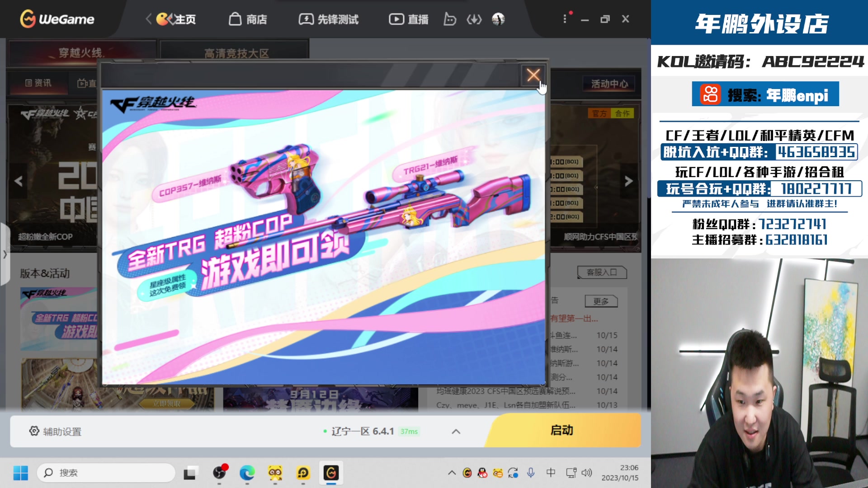Open OBS Studio from taskbar
The height and width of the screenshot is (488, 868).
pyautogui.click(x=219, y=473)
